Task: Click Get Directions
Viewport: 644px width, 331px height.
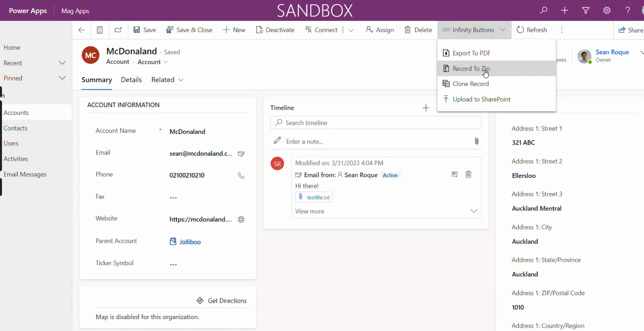Action: 222,301
